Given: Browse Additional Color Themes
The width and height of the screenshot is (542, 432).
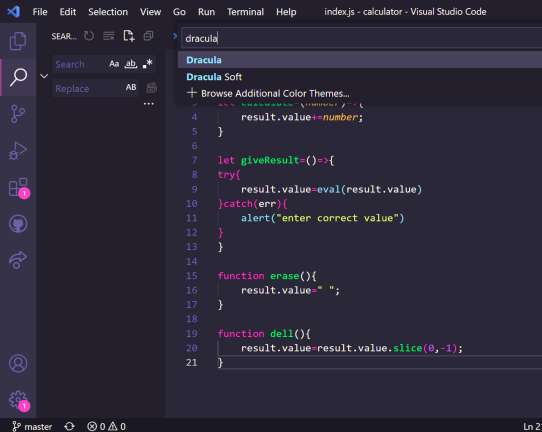Looking at the screenshot, I should pos(360,93).
